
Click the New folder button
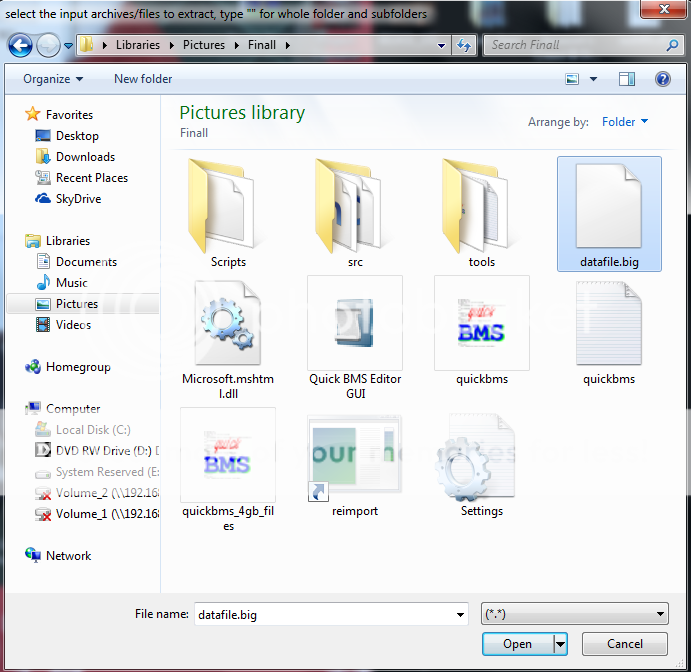coord(143,79)
